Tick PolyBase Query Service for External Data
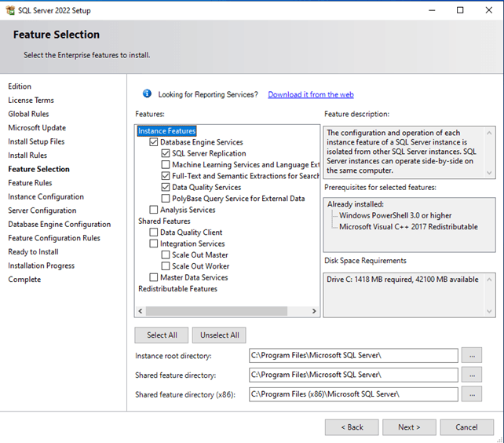504x443 pixels. click(166, 199)
